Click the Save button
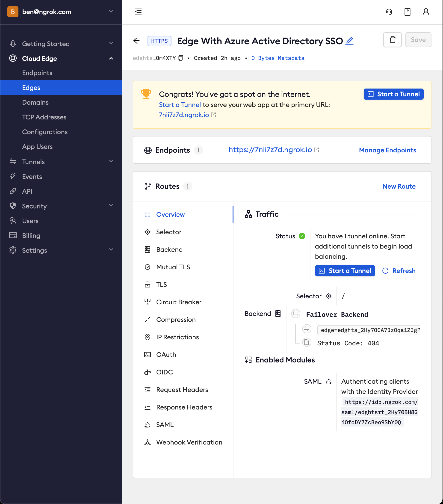 (x=418, y=40)
